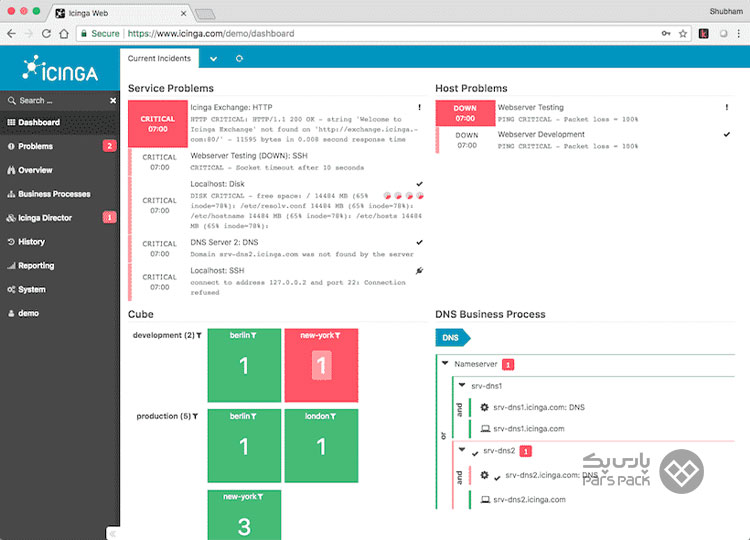Viewport: 750px width, 540px height.
Task: Open Localhost: Disk service
Action: 217,184
